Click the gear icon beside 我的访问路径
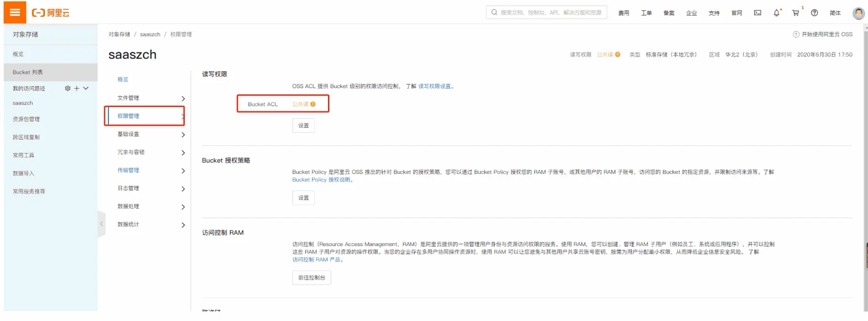The height and width of the screenshot is (321, 868). coord(67,88)
